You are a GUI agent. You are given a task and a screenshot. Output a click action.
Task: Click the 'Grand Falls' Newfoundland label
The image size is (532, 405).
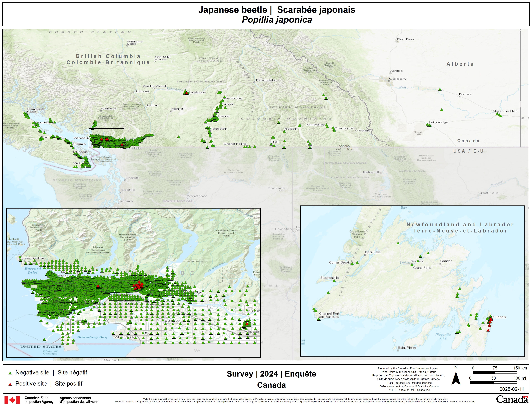coord(422,268)
